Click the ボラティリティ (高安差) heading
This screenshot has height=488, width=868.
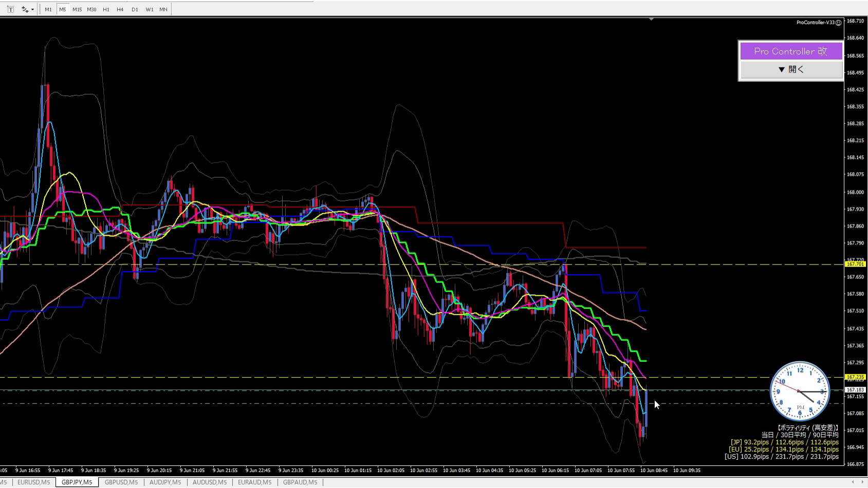(x=807, y=428)
